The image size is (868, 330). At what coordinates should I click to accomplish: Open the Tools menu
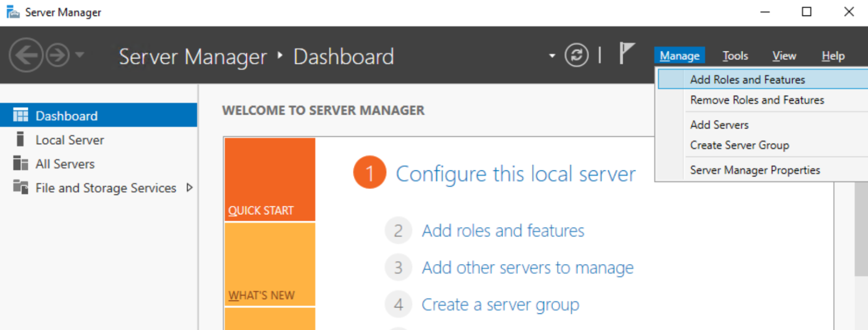(735, 56)
